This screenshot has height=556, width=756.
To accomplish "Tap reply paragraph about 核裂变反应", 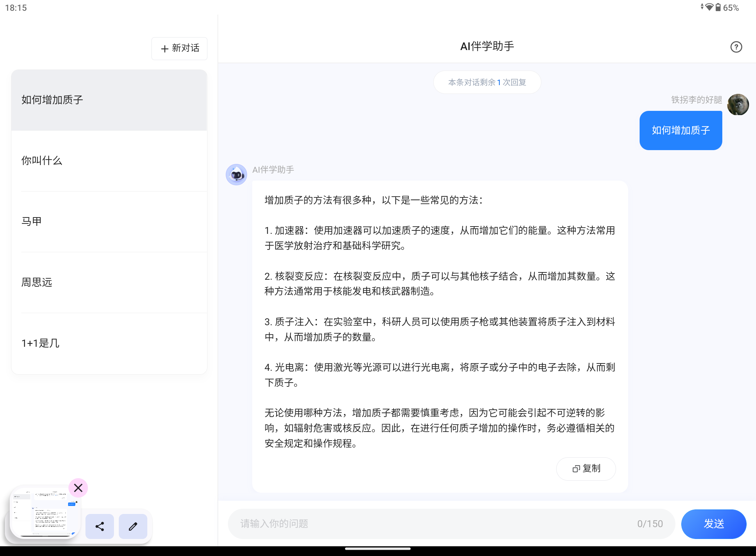I will point(439,284).
